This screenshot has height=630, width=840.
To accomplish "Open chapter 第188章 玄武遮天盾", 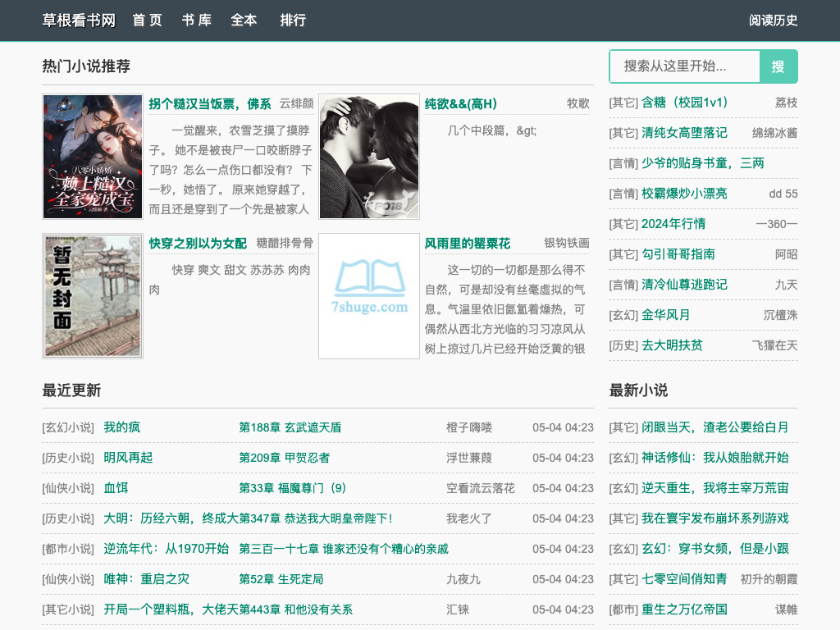I will 290,427.
